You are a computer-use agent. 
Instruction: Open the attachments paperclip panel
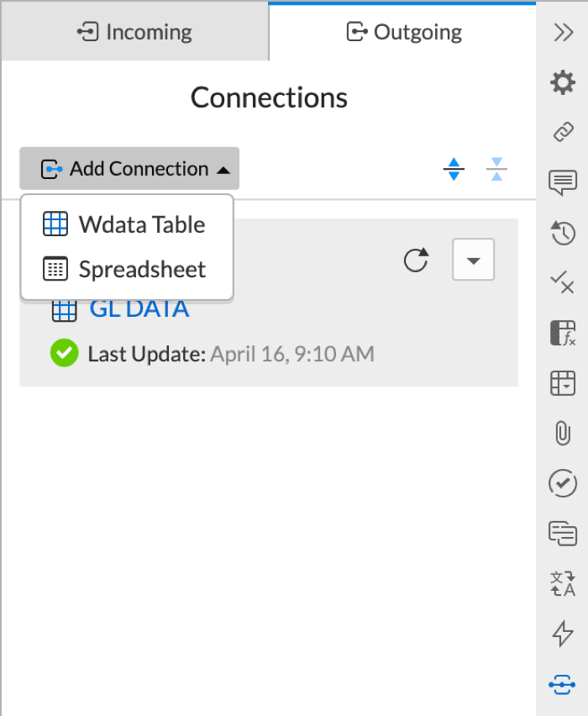click(562, 433)
